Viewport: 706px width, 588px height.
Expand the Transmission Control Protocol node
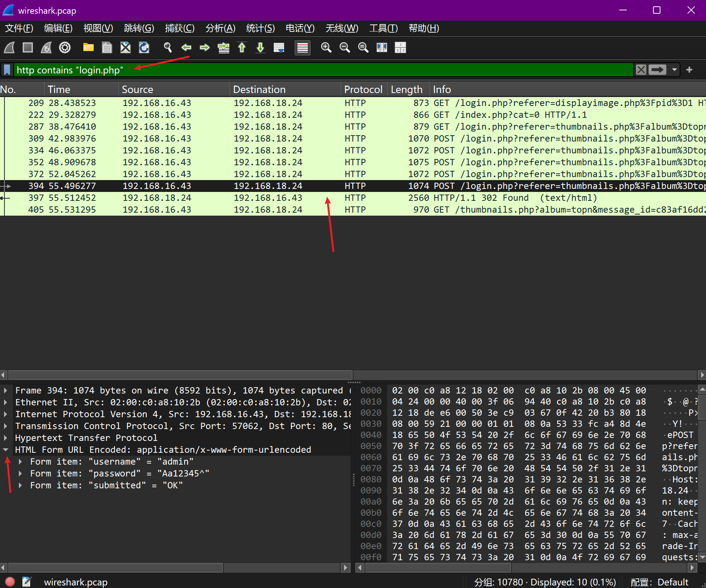pos(6,426)
